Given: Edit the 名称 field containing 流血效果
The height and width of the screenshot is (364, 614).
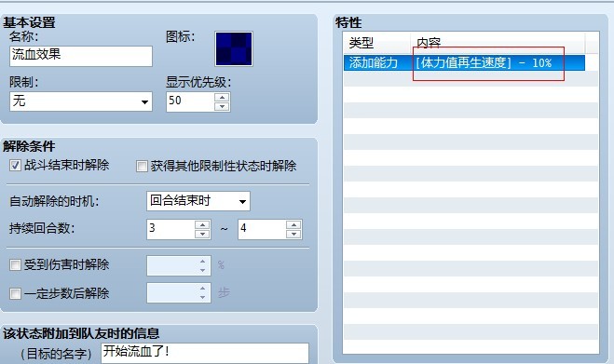Looking at the screenshot, I should click(x=81, y=56).
